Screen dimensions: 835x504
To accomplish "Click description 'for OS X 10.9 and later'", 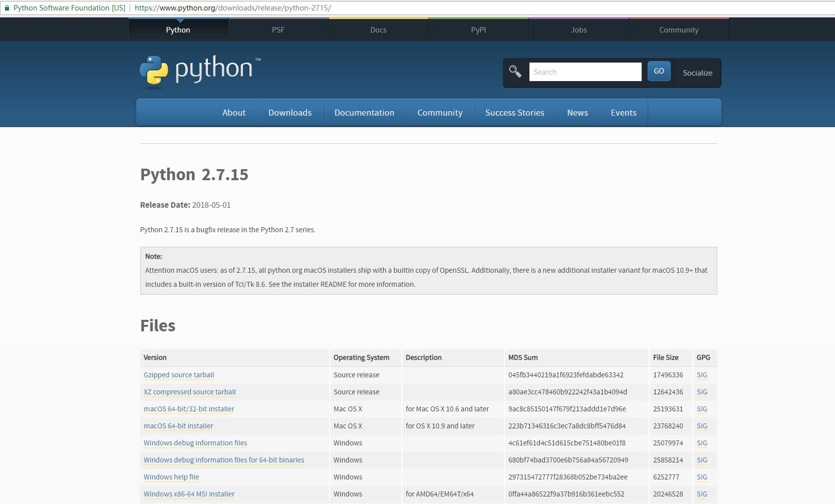I will pyautogui.click(x=440, y=426).
